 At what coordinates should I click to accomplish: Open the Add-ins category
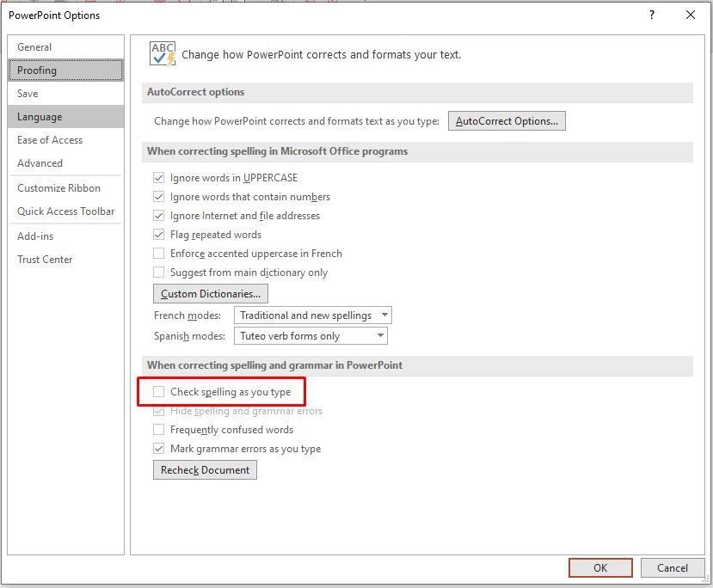coord(65,236)
